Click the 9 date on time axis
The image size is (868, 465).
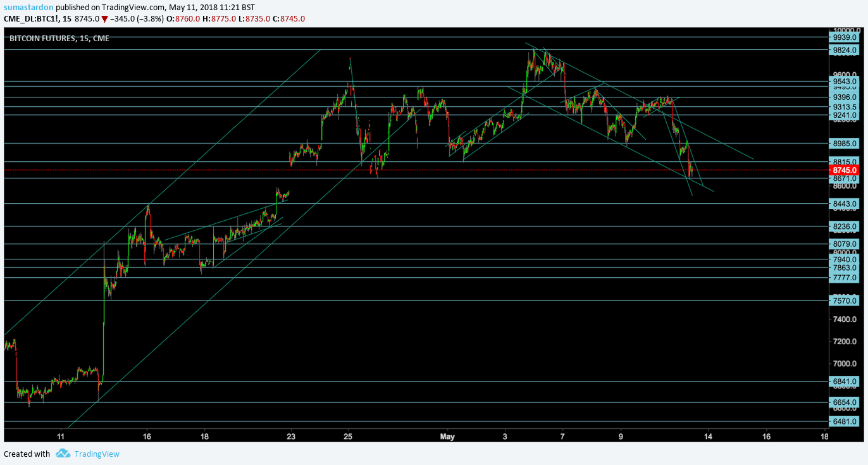pyautogui.click(x=621, y=437)
